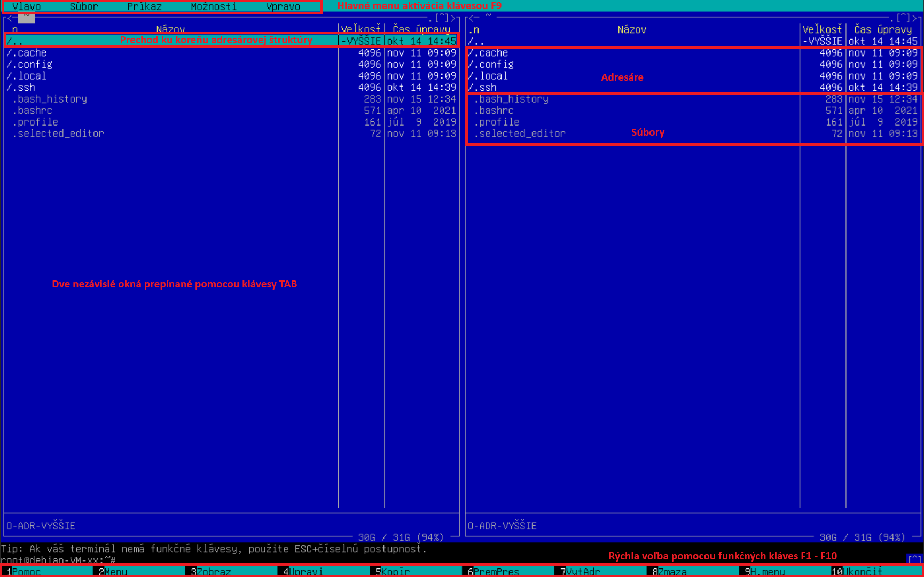The width and height of the screenshot is (924, 577).
Task: Open the Súbor menu
Action: tap(84, 6)
